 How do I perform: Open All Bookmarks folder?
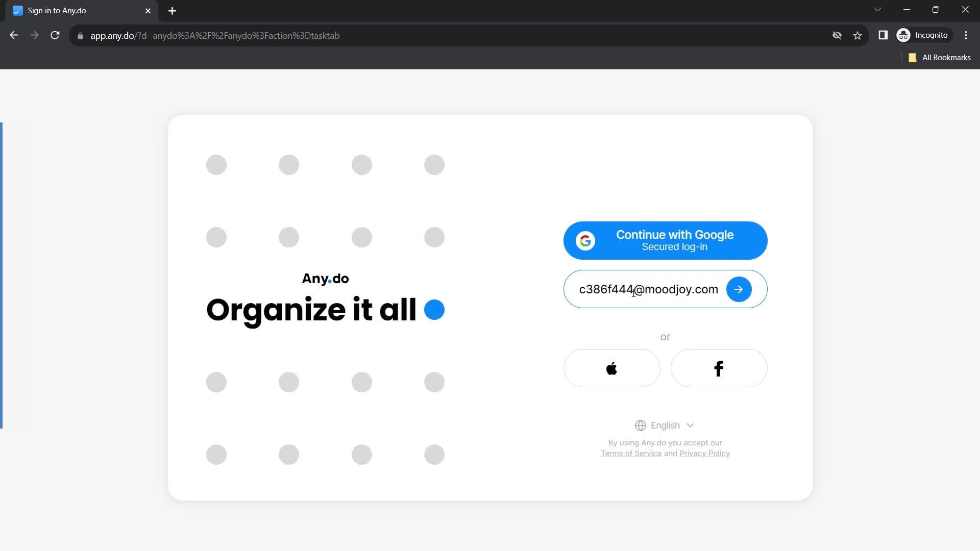[940, 58]
